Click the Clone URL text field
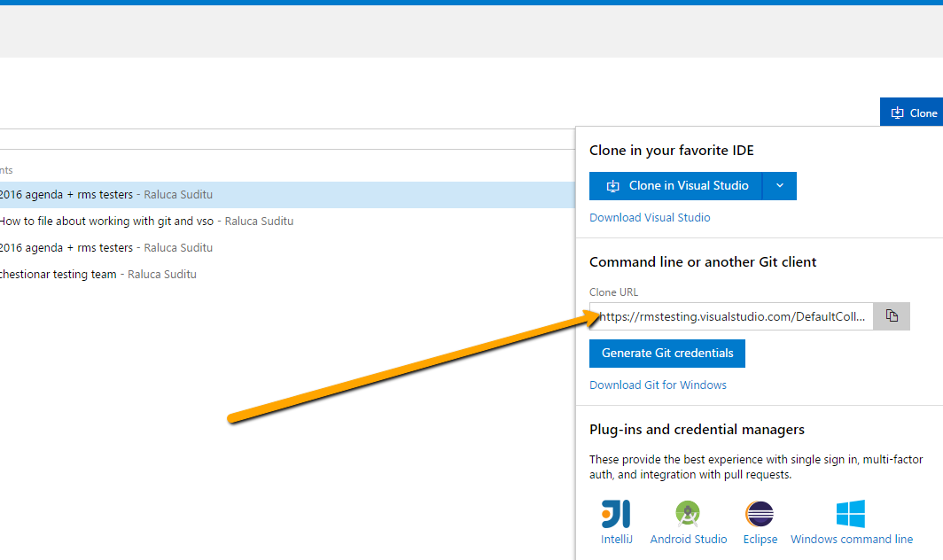The height and width of the screenshot is (560, 943). coord(731,316)
